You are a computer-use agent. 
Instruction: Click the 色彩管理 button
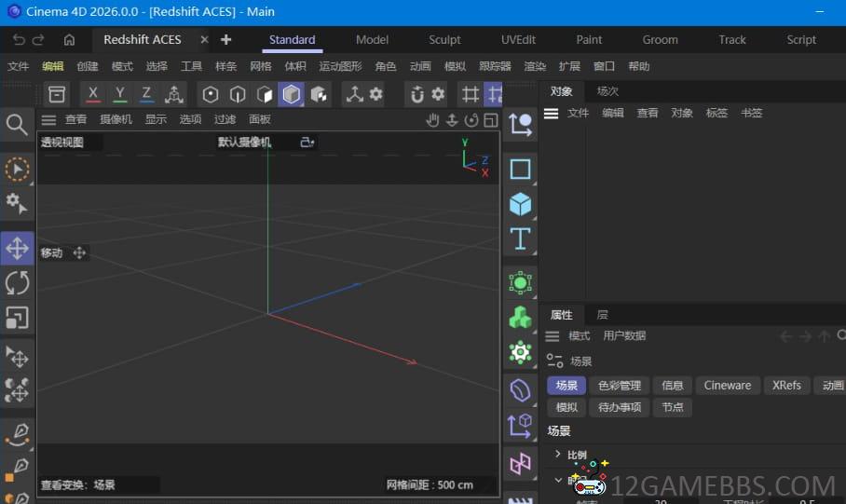[x=620, y=386]
